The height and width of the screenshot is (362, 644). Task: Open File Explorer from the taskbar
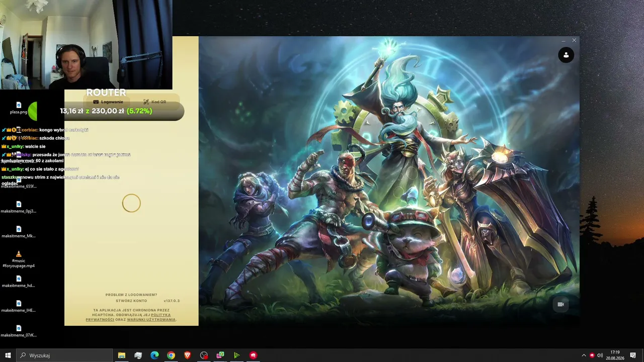tap(122, 355)
